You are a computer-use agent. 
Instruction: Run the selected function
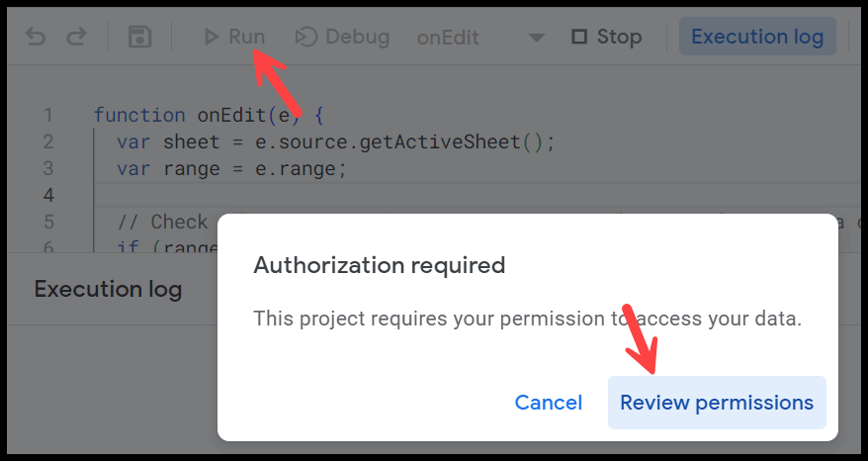pos(234,38)
